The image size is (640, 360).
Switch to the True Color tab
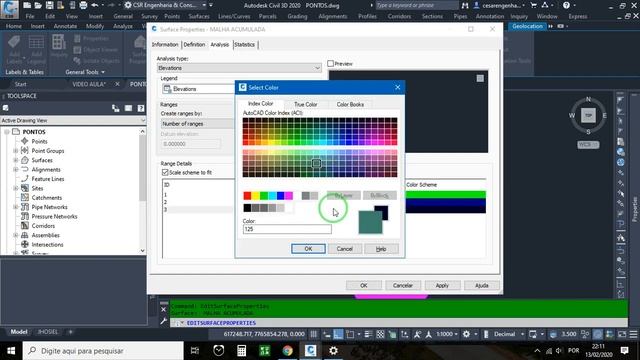click(x=305, y=104)
